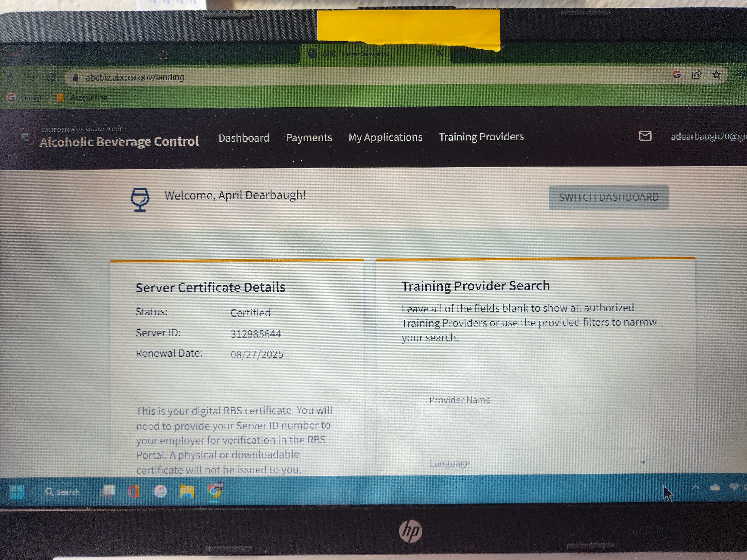Image resolution: width=747 pixels, height=560 pixels.
Task: Bookmark page with the star icon
Action: click(716, 75)
